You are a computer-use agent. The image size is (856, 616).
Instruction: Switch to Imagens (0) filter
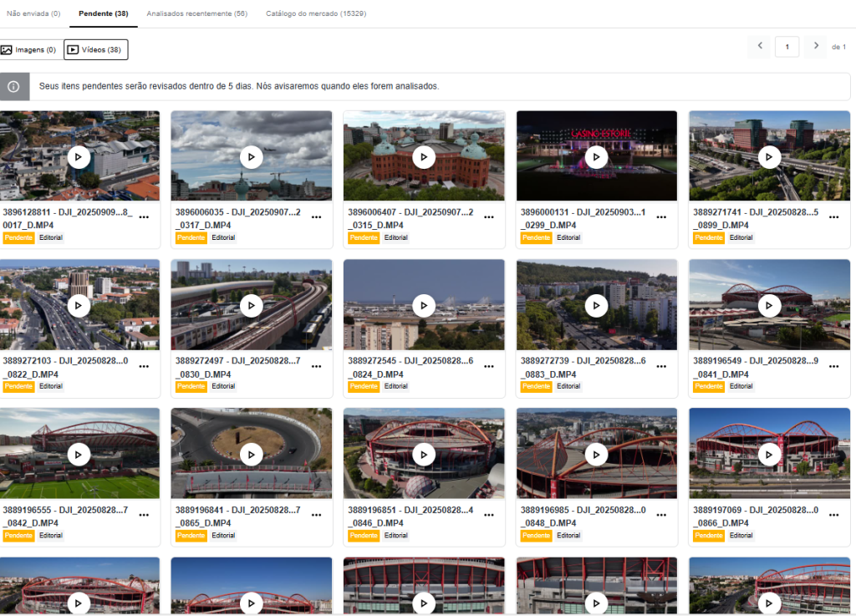[x=29, y=50]
